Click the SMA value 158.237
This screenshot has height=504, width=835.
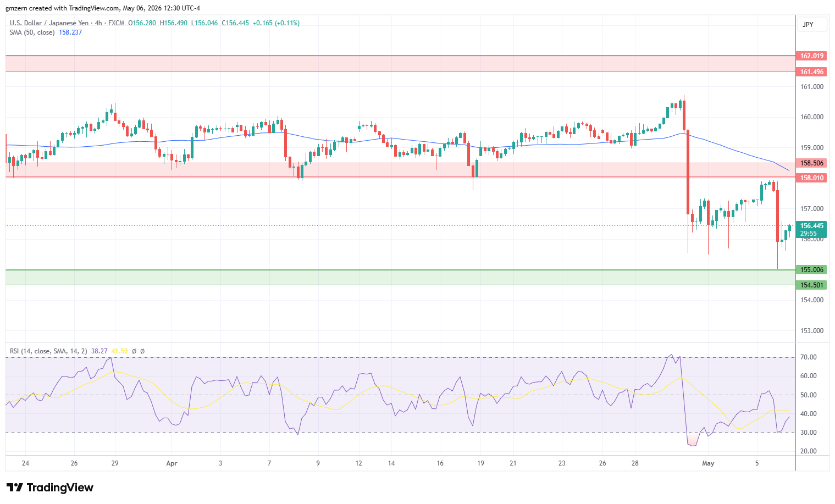(x=70, y=32)
